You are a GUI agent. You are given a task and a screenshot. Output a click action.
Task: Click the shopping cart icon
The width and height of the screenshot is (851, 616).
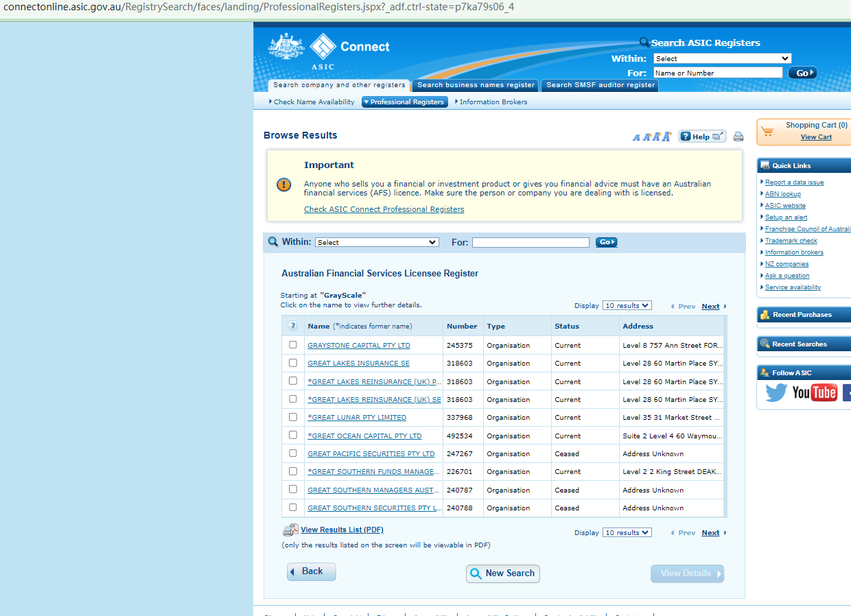coord(767,131)
